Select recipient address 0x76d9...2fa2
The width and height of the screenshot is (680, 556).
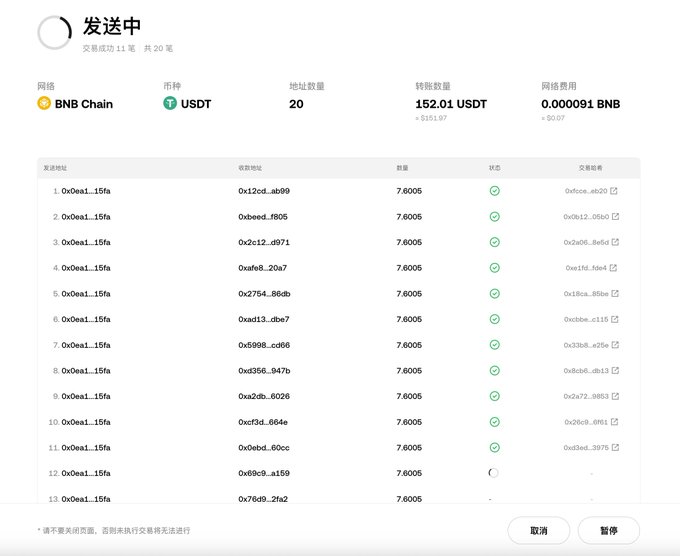click(x=263, y=499)
